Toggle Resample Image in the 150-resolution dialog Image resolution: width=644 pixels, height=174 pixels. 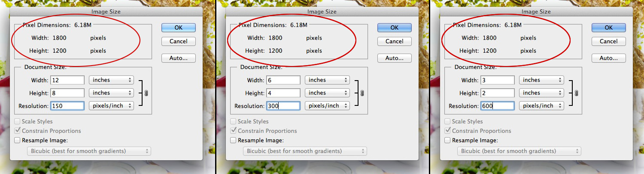[x=17, y=140]
